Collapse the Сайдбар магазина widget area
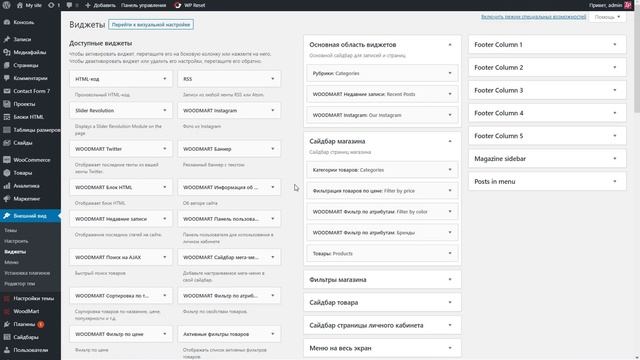 (450, 141)
